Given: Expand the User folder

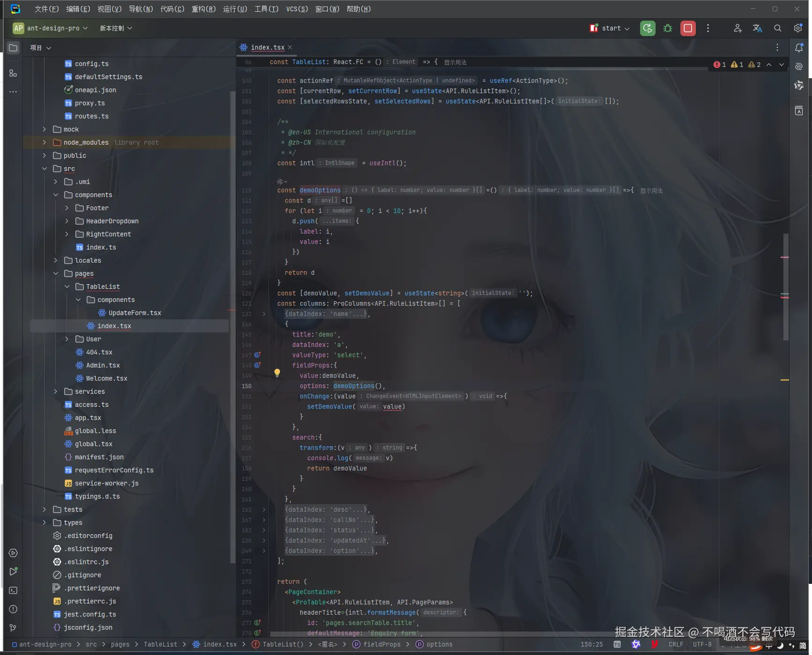Looking at the screenshot, I should [x=67, y=339].
